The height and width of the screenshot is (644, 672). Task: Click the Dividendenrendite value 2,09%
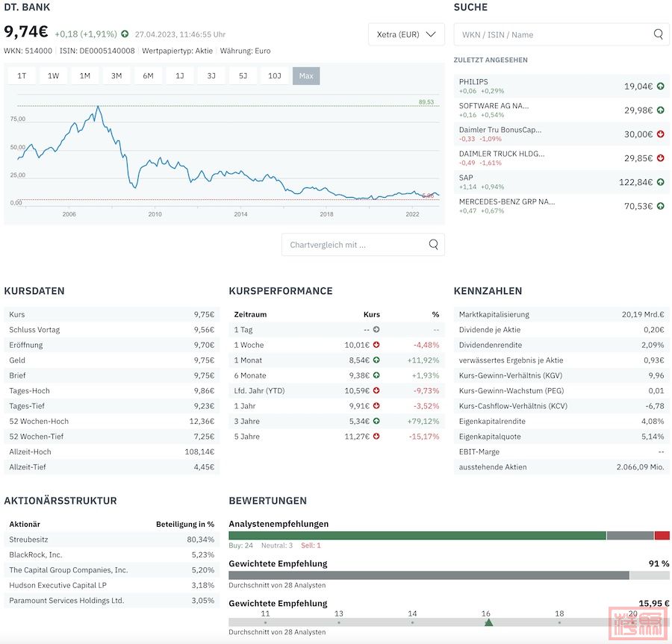(x=653, y=345)
